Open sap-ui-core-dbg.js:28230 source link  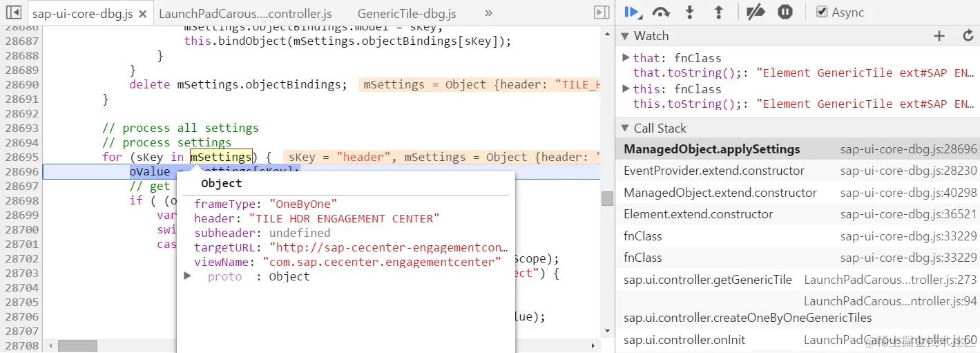[908, 171]
